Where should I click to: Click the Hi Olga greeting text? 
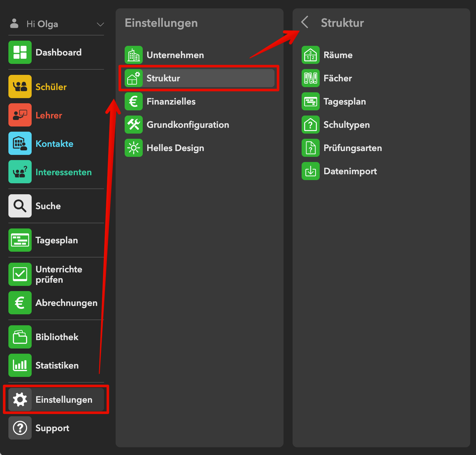pyautogui.click(x=42, y=24)
